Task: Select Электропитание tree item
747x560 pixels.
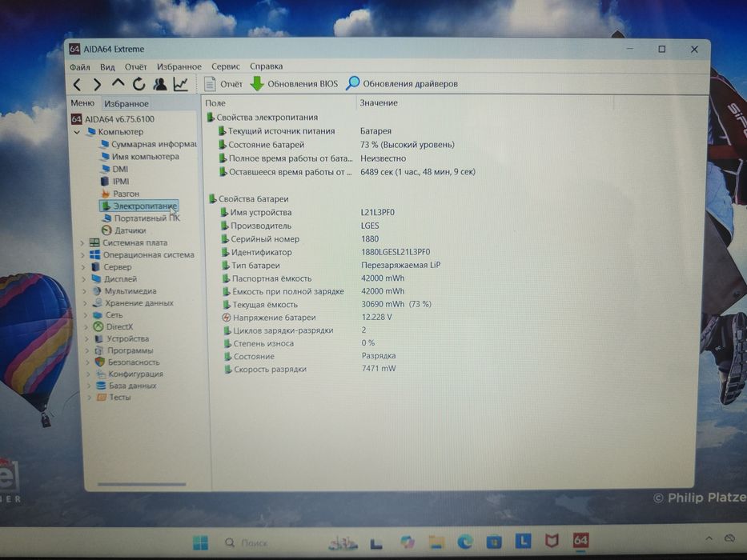Action: click(x=139, y=206)
